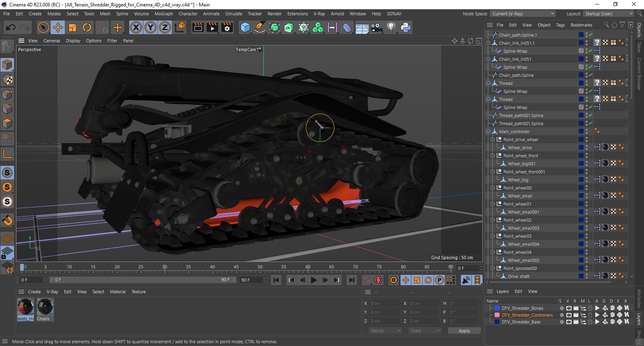Open the MoGraph menu
The image size is (644, 346).
pos(164,14)
